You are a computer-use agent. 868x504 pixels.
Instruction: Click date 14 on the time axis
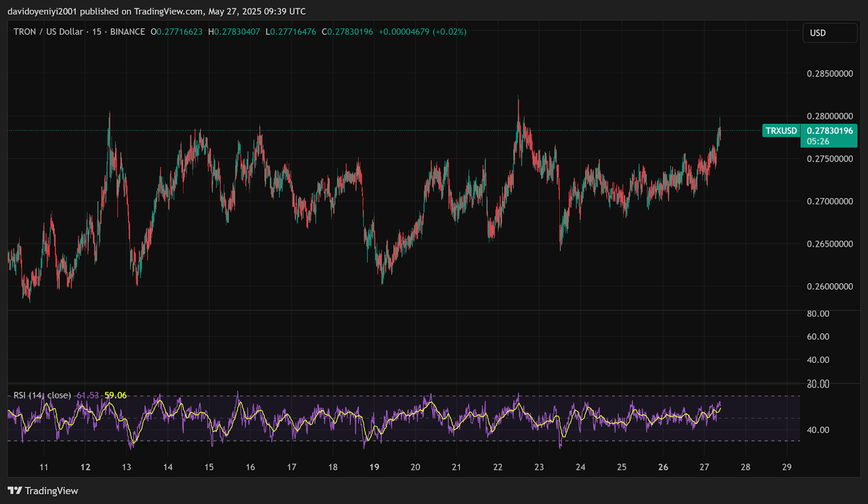tap(168, 467)
